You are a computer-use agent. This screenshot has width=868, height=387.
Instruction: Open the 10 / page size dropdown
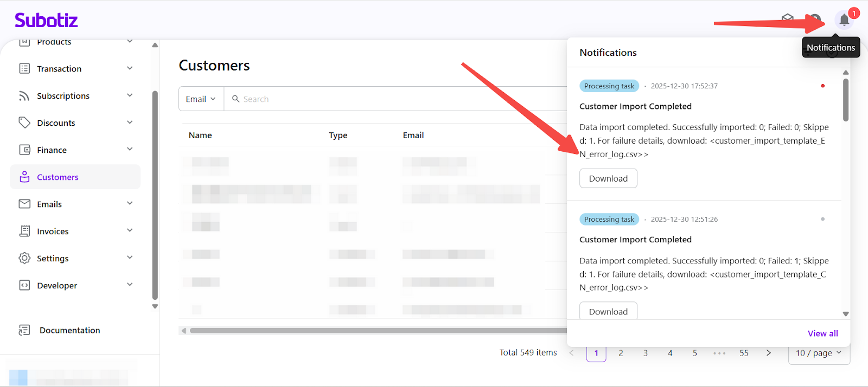818,353
